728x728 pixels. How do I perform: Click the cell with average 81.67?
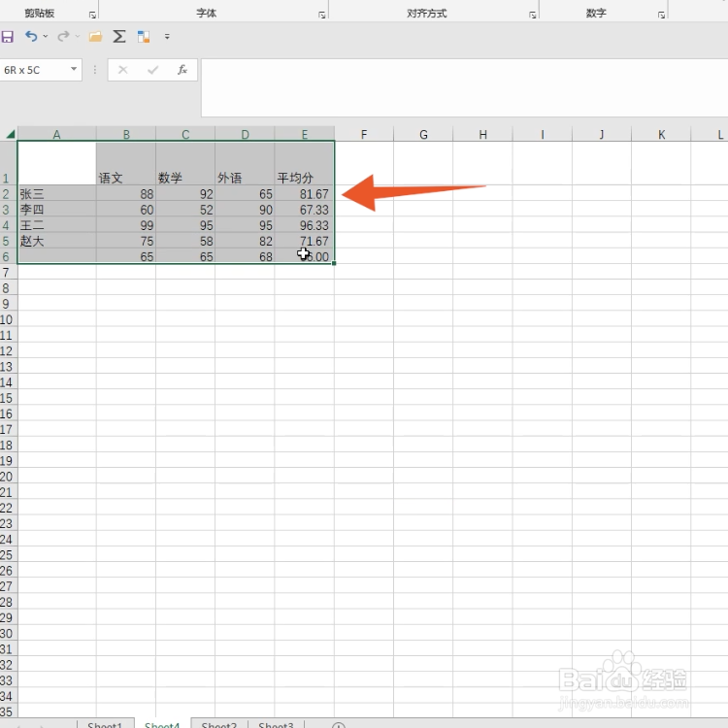click(x=304, y=193)
